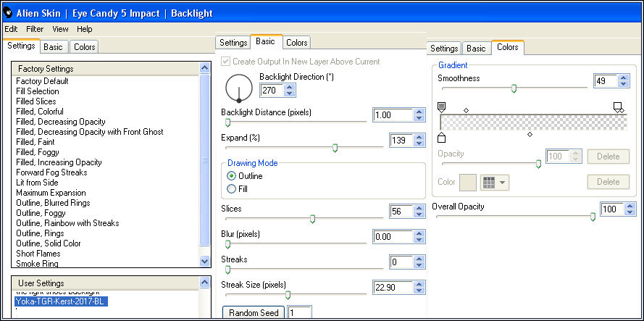Select the bottom-left gradient color stop
644x321 pixels.
[441, 137]
